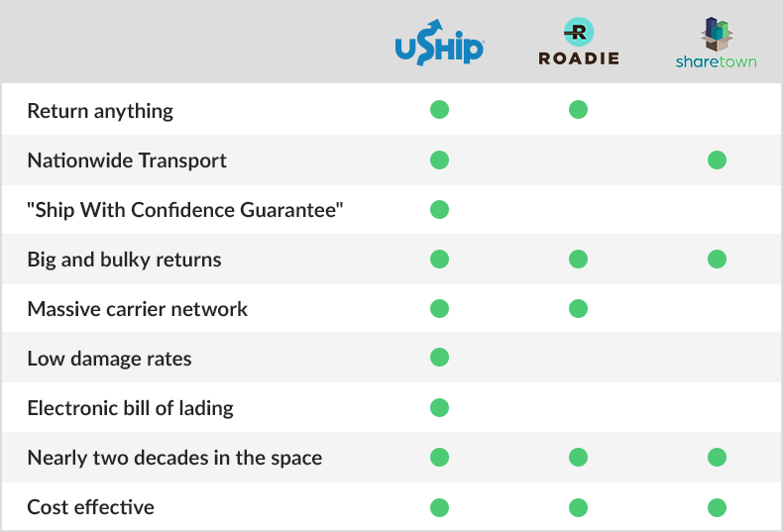
Task: Click Roadie's dot for Big and bulky returns
Action: point(578,260)
